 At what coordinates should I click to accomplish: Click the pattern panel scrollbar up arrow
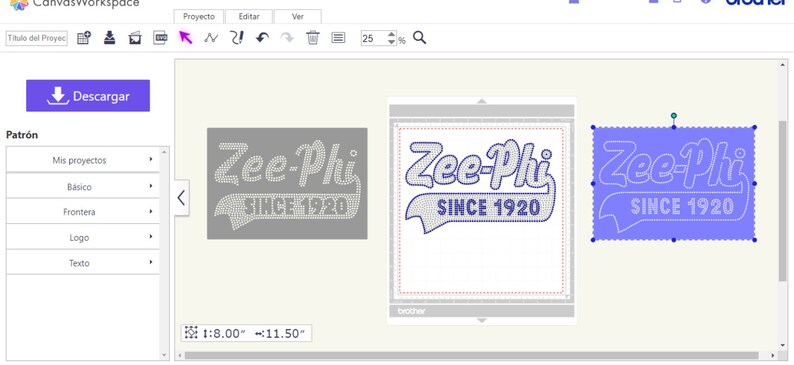point(164,151)
